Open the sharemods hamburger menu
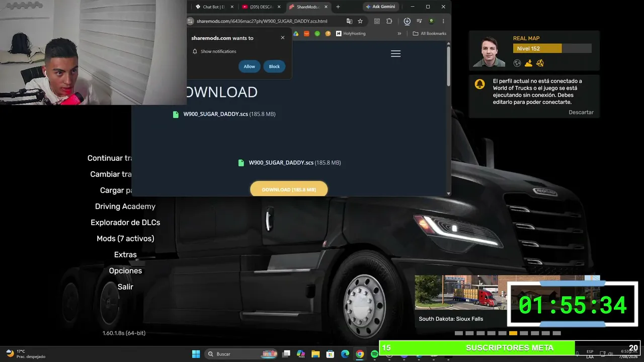 (395, 54)
